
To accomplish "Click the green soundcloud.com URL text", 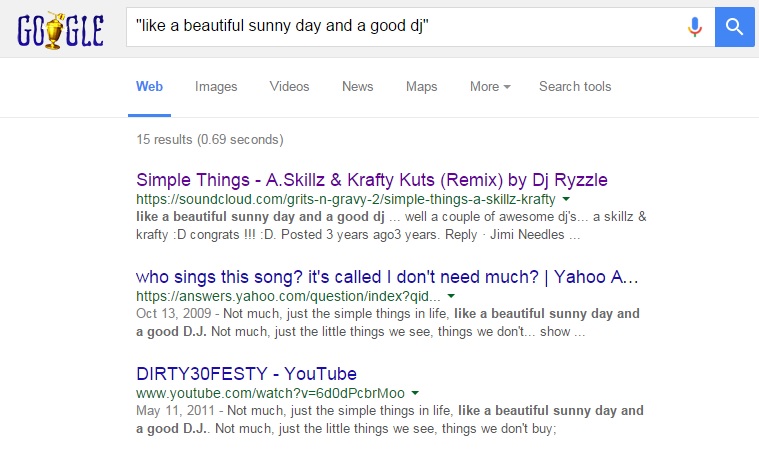I will coord(345,200).
